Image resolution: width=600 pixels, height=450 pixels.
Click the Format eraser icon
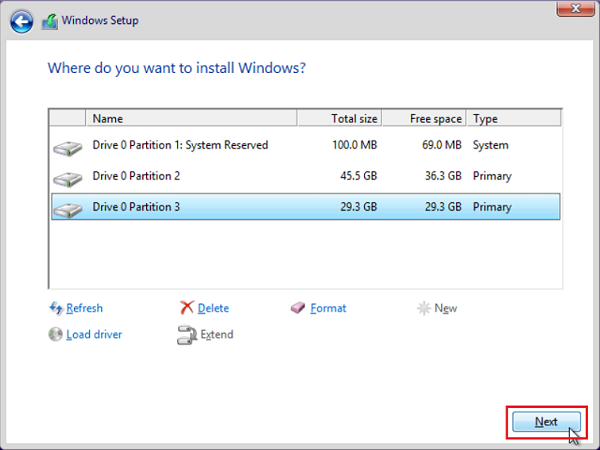point(298,308)
